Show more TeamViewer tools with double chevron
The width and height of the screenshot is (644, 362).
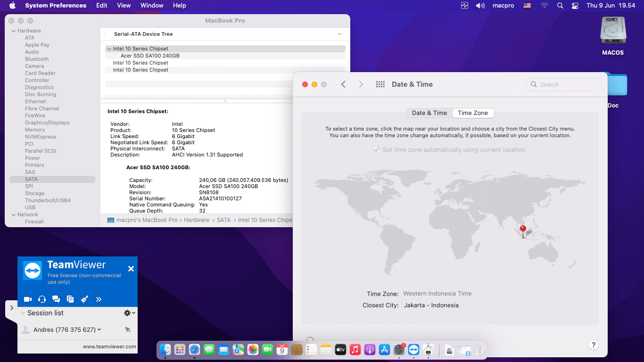(99, 299)
